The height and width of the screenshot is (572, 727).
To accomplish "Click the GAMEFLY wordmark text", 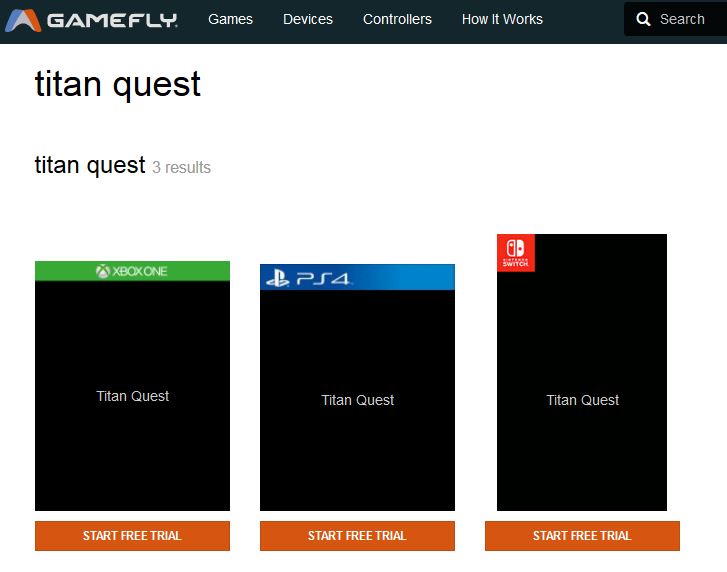I will (x=112, y=20).
